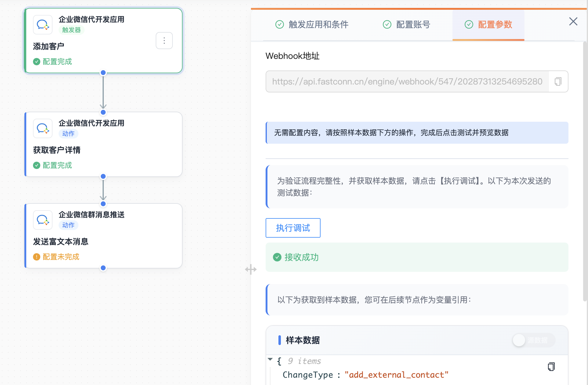
Task: Click the Webhook地址 label
Action: pyautogui.click(x=292, y=56)
